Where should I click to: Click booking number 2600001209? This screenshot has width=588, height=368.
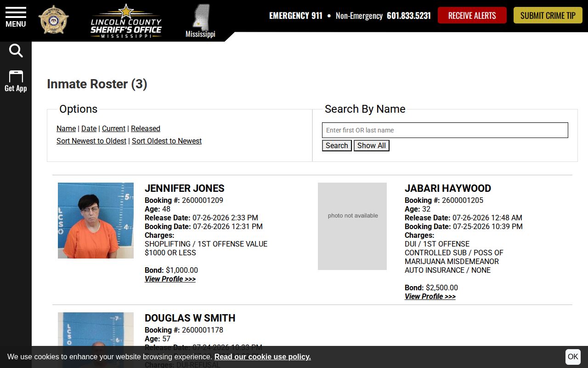(203, 200)
